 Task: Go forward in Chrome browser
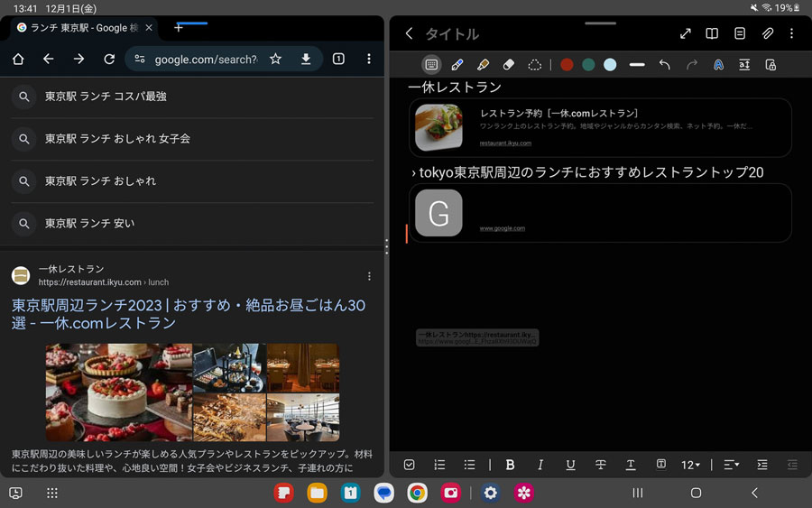click(78, 59)
